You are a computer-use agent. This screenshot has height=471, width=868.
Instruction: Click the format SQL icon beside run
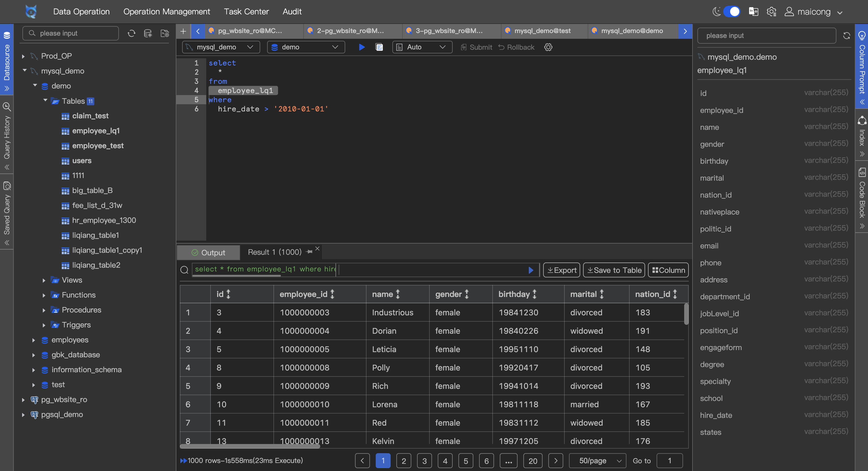tap(379, 47)
